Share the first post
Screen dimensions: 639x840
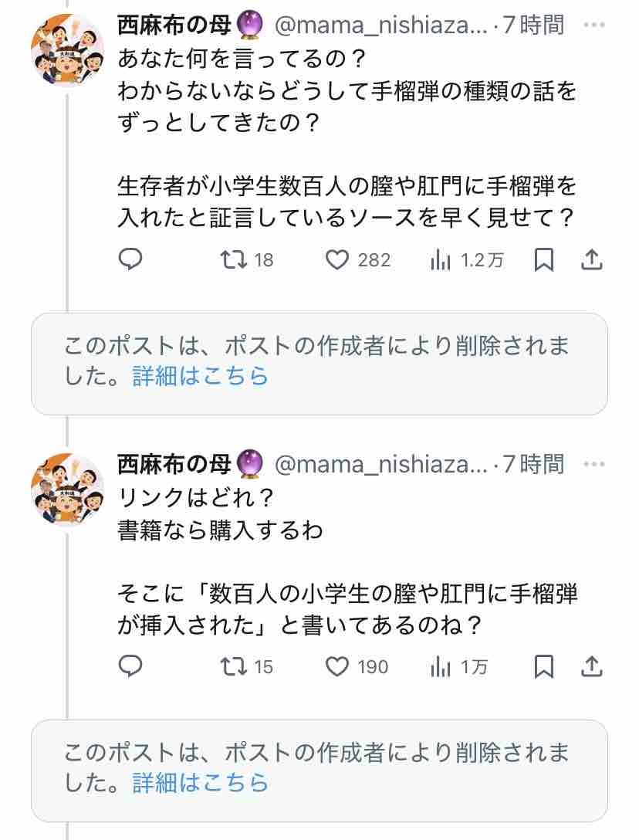point(592,260)
